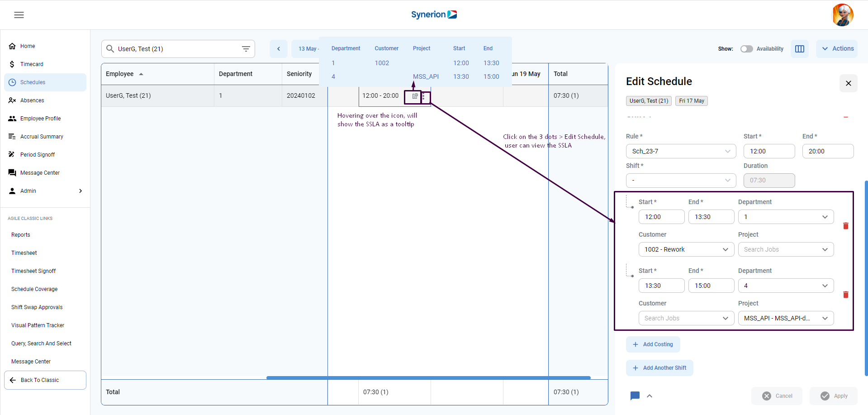This screenshot has width=868, height=415.
Task: Click the Fri 17 May chip
Action: coord(692,101)
